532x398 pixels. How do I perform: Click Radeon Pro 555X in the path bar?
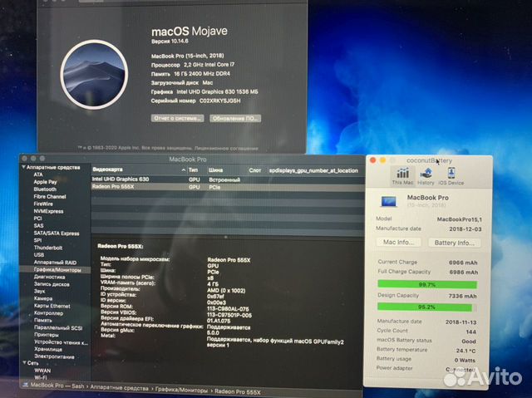(238, 391)
